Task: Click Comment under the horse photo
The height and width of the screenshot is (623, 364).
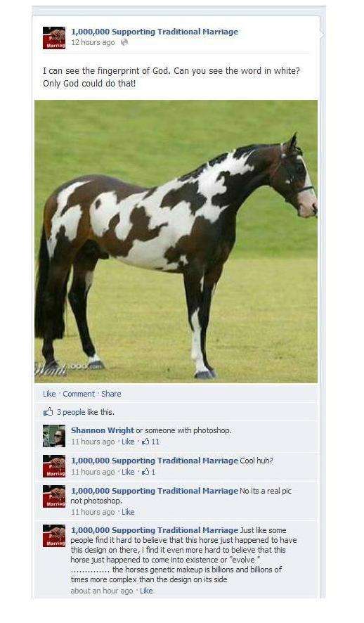Action: coord(79,394)
